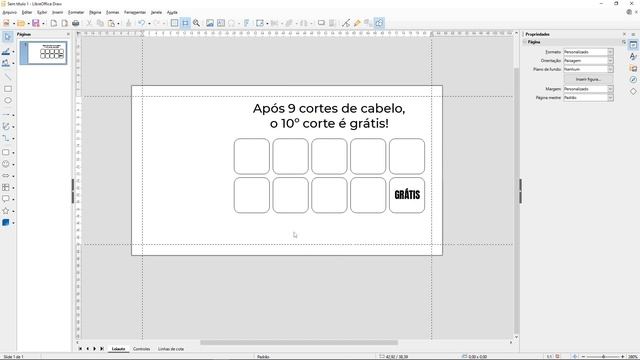640x360 pixels.
Task: Pick the Fill Color tool
Action: (x=6, y=63)
